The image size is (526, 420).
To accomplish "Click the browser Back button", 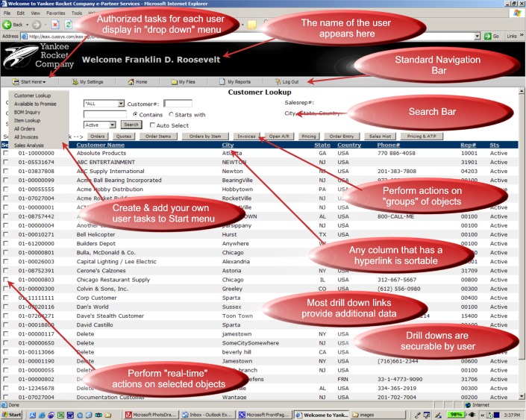I will tap(13, 24).
